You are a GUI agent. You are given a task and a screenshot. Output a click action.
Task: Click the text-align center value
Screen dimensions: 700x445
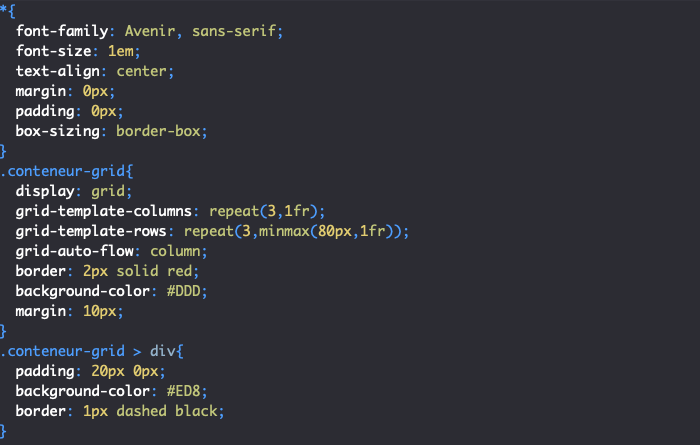(x=145, y=71)
